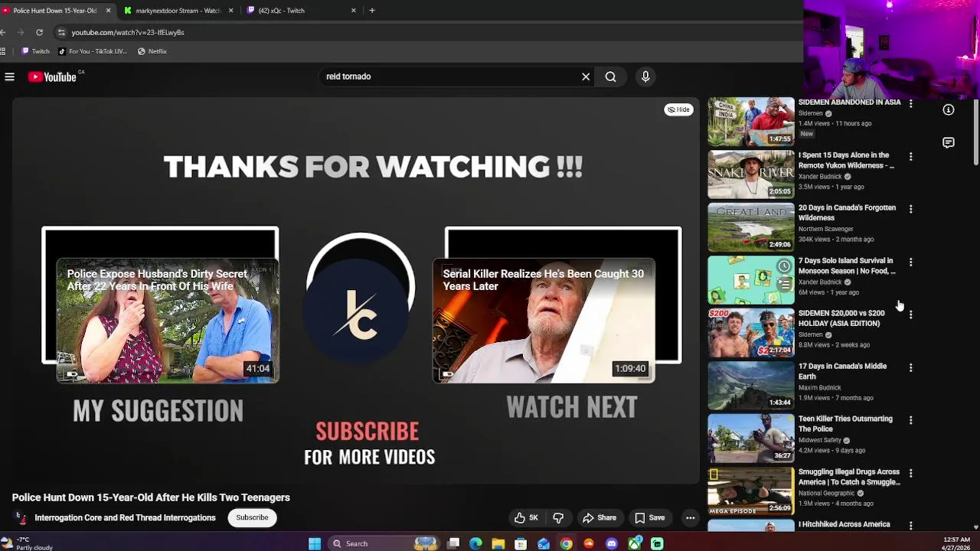
Task: Hide the end screen suggestions
Action: coord(679,109)
